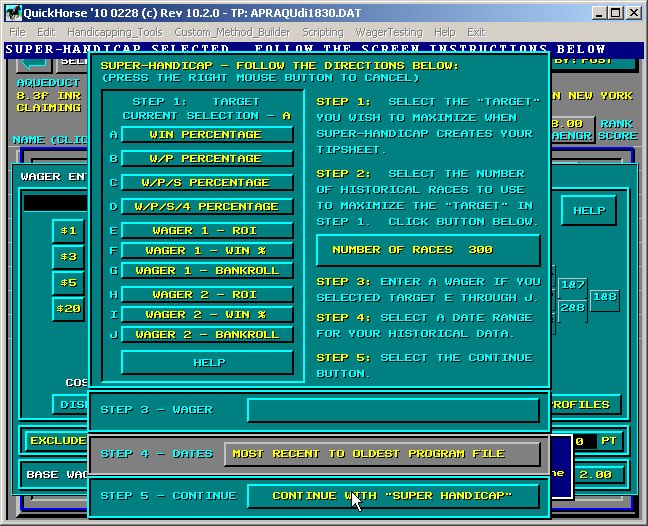Viewport: 648px width, 526px height.
Task: Choose W/P Percentage as target
Action: coord(207,158)
